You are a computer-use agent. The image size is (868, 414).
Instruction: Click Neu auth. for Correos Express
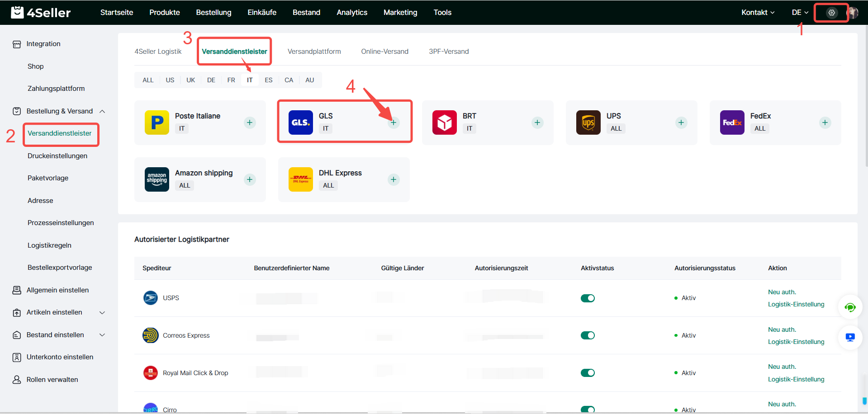pyautogui.click(x=782, y=329)
